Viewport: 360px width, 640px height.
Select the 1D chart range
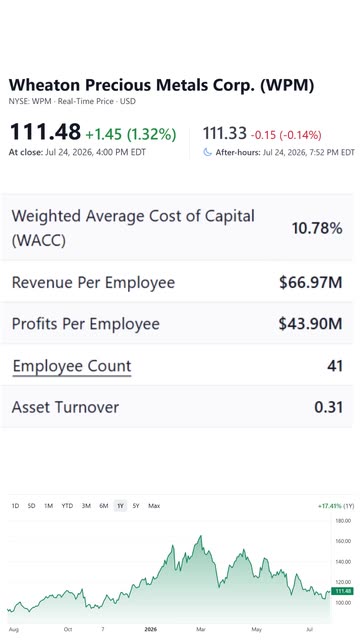click(x=15, y=506)
